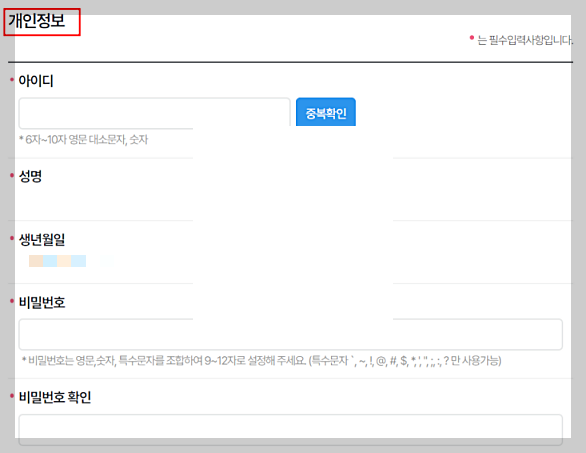The height and width of the screenshot is (453, 586).
Task: Click the 생년월일 field label
Action: point(42,240)
